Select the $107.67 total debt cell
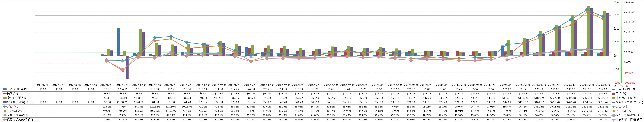This screenshot has height=122, width=644. pyautogui.click(x=219, y=98)
